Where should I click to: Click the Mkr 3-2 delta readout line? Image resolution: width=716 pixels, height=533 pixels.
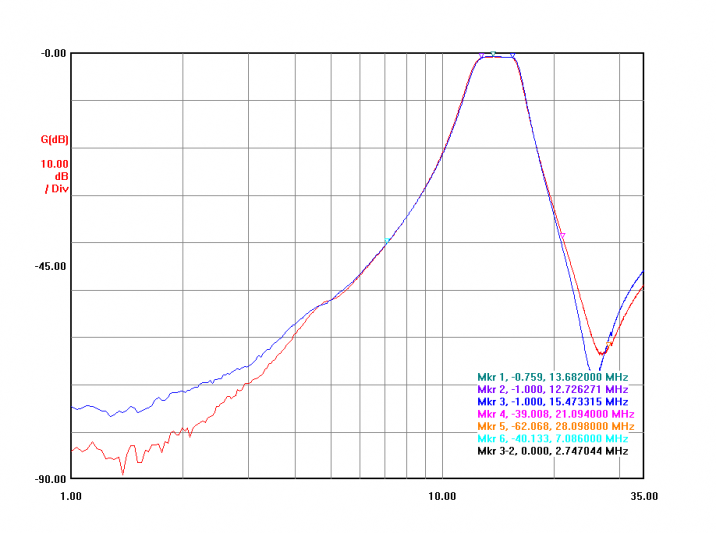coord(552,451)
